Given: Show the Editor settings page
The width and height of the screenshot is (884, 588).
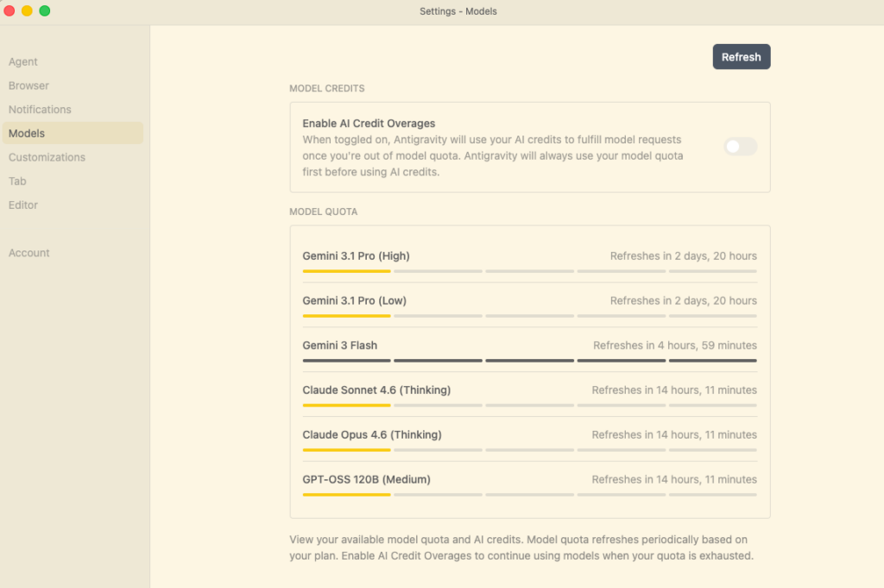Looking at the screenshot, I should [23, 205].
